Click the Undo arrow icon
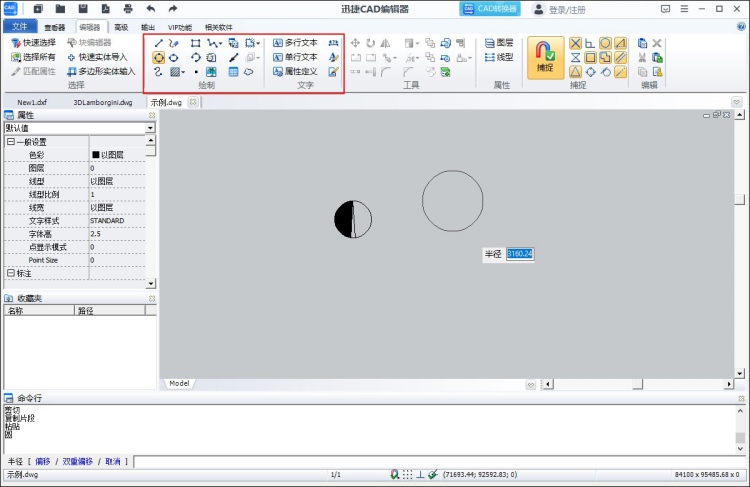Screen dimensions: 750x487 point(151,9)
